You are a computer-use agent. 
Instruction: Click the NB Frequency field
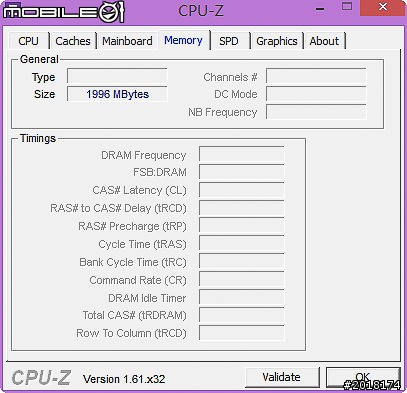coord(316,112)
